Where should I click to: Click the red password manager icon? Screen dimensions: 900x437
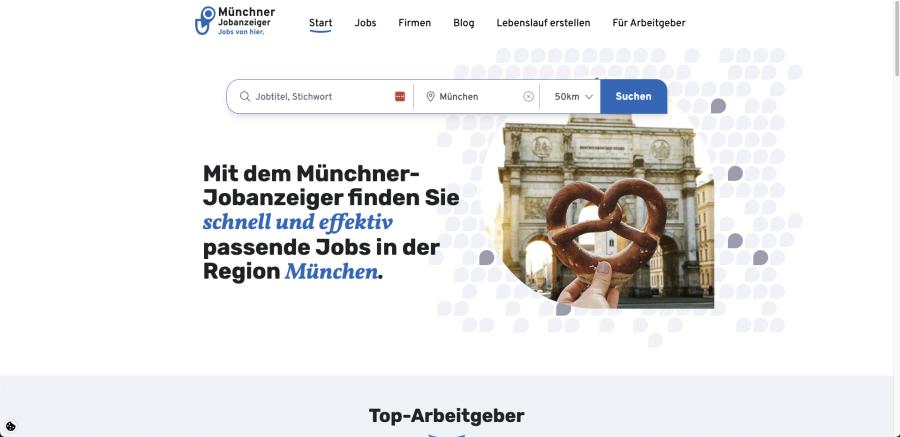click(400, 96)
